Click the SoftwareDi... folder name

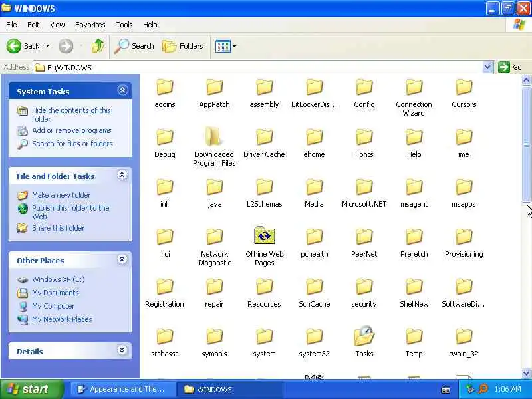coord(464,304)
